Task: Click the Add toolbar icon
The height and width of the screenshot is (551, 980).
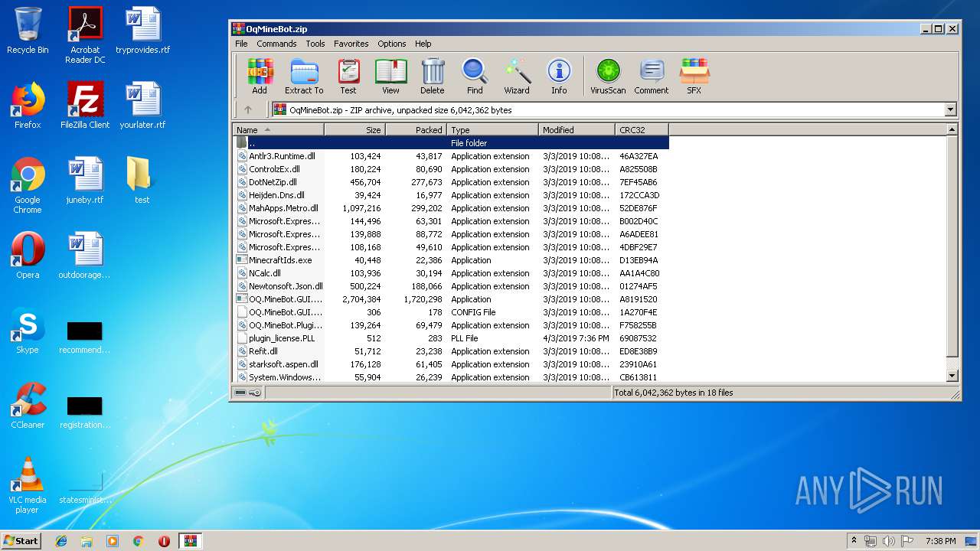Action: click(260, 77)
